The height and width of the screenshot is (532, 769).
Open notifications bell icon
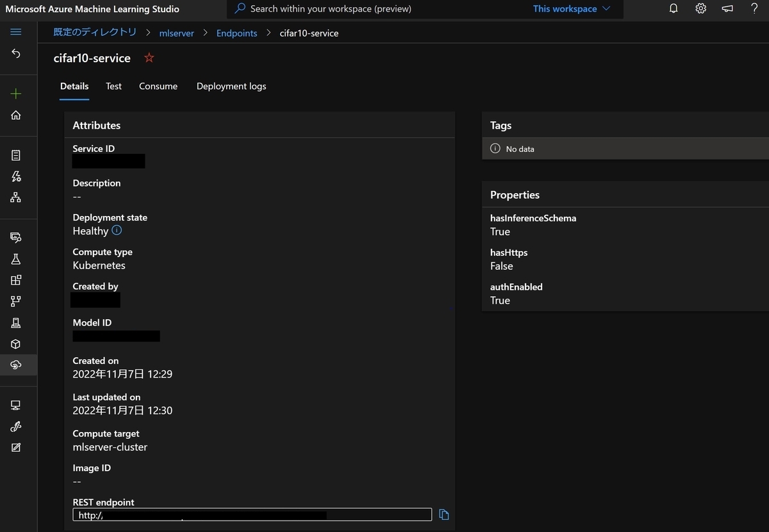coord(674,9)
